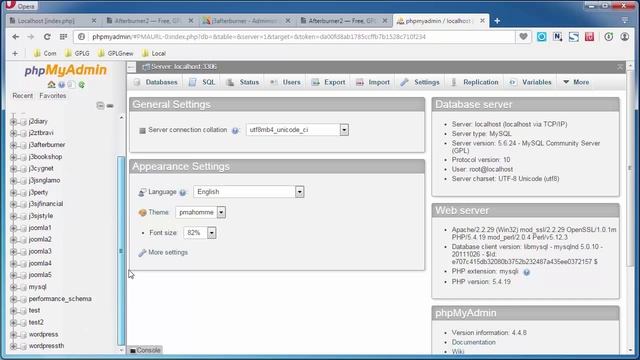Click the Language help question icon
Screen dimensions: 640x360
tap(182, 192)
